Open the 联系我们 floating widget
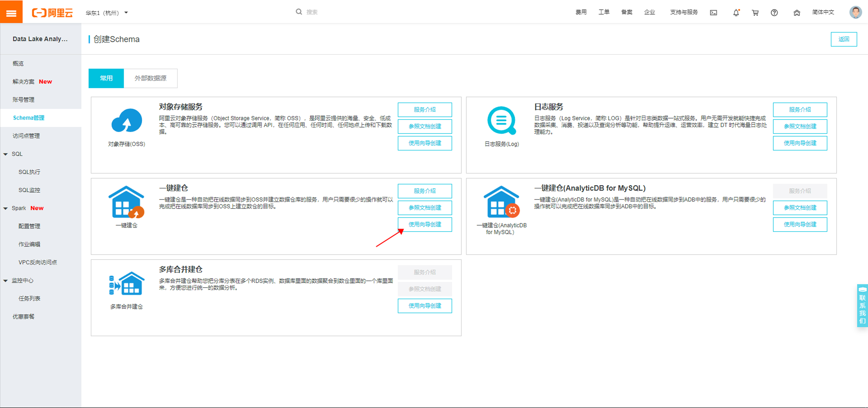The image size is (868, 408). point(862,306)
